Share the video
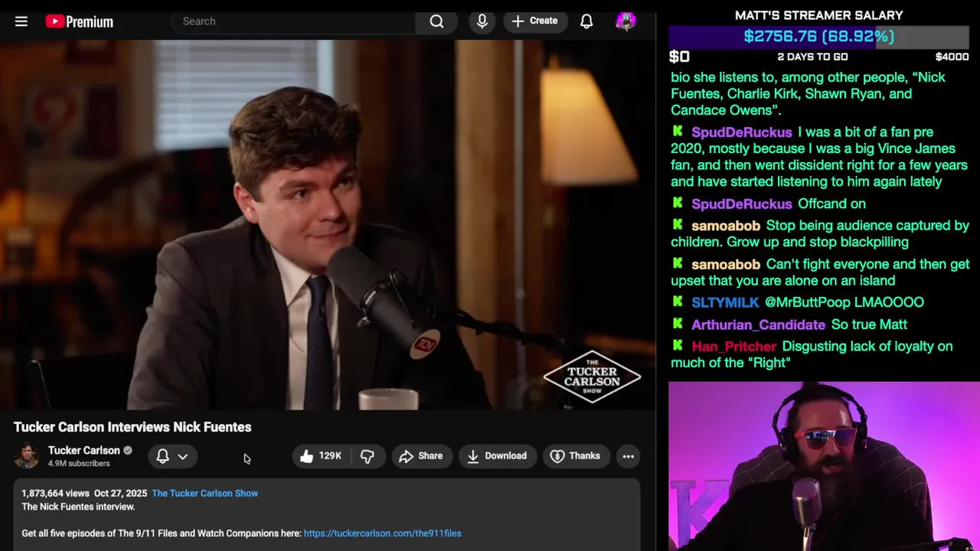The height and width of the screenshot is (551, 980). [x=421, y=456]
